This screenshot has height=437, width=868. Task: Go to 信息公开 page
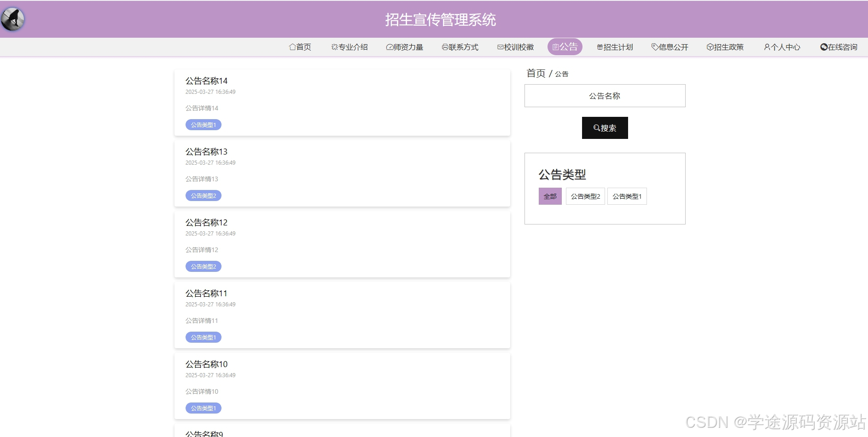point(670,47)
